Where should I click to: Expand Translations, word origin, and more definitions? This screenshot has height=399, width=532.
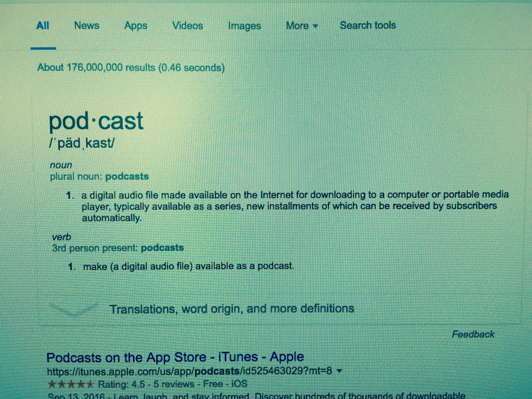coord(232,309)
